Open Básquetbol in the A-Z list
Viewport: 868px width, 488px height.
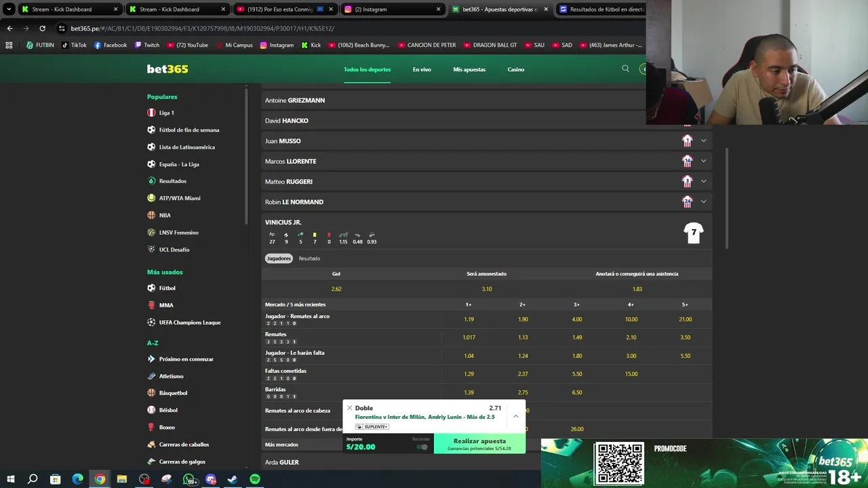click(x=173, y=393)
